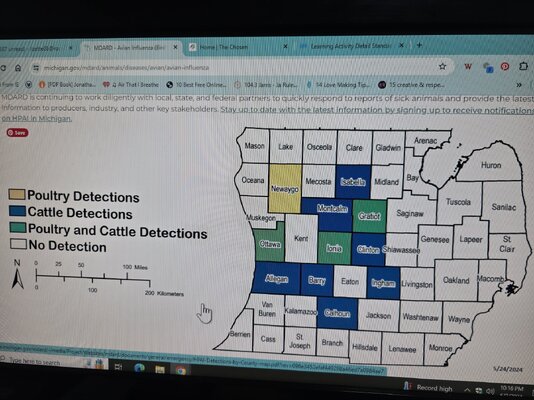Open File Explorer from the taskbar
The image size is (534, 400).
click(160, 369)
